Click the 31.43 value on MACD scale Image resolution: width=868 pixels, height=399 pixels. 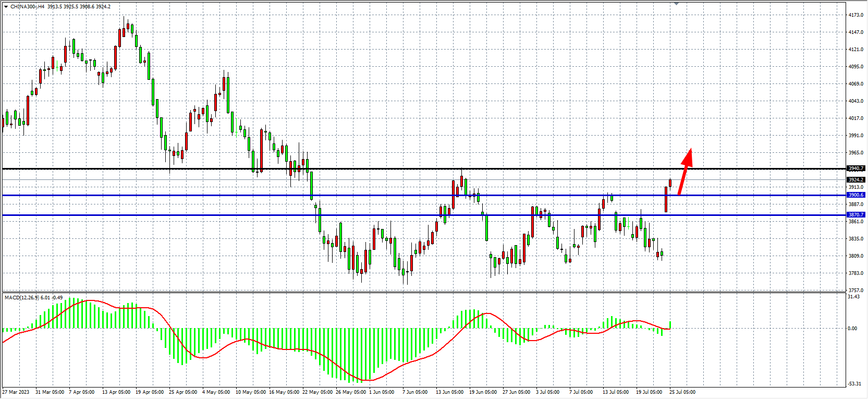coord(854,297)
